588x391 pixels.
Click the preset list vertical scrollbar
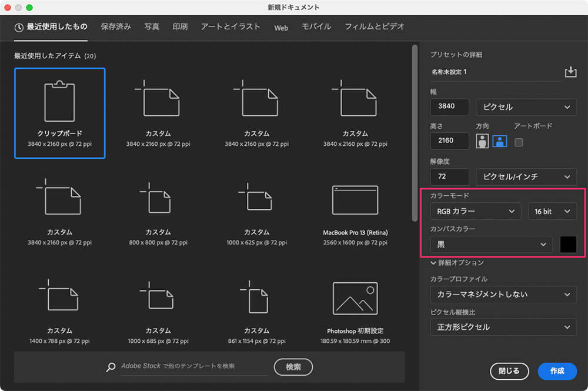coord(415,133)
